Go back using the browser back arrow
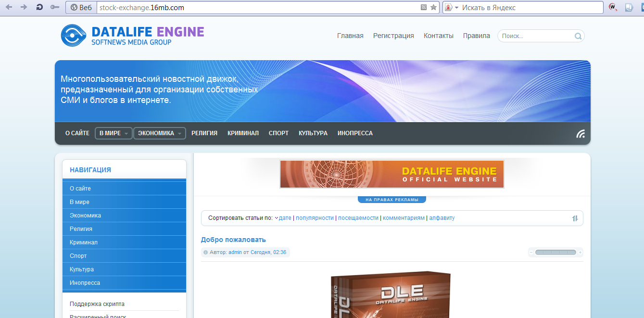Image resolution: width=644 pixels, height=318 pixels. 9,7
